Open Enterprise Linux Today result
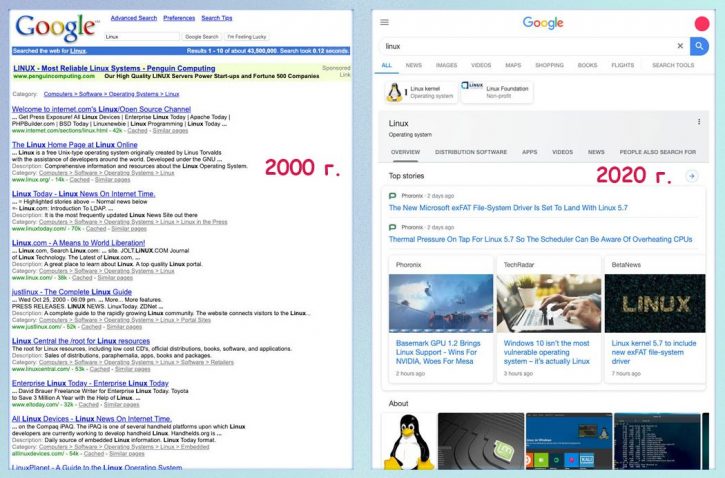Image resolution: width=725 pixels, height=478 pixels. tap(90, 383)
